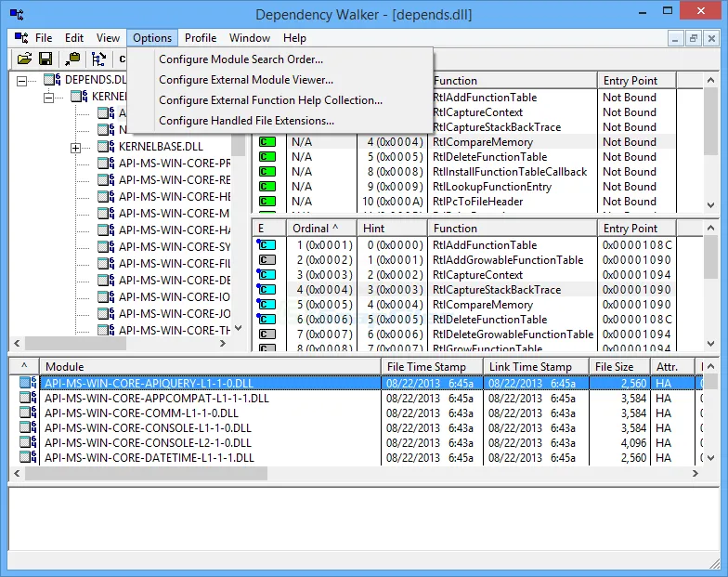This screenshot has width=728, height=577.
Task: Click module icon of API-MS-WIN-CORE-APPCOMPAT-L1-1-1.DLL row
Action: pos(26,399)
